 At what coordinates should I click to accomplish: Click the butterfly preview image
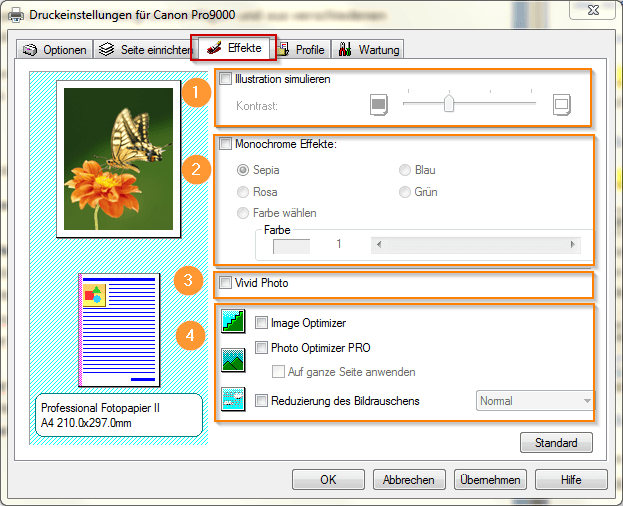tap(118, 159)
